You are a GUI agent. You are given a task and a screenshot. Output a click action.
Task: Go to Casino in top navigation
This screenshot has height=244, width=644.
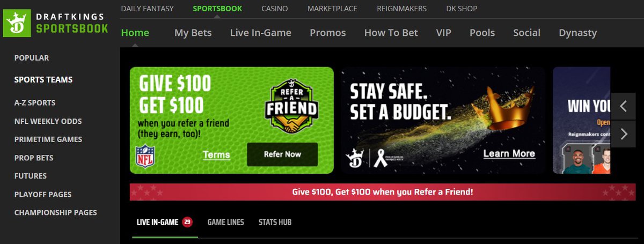[x=275, y=9]
